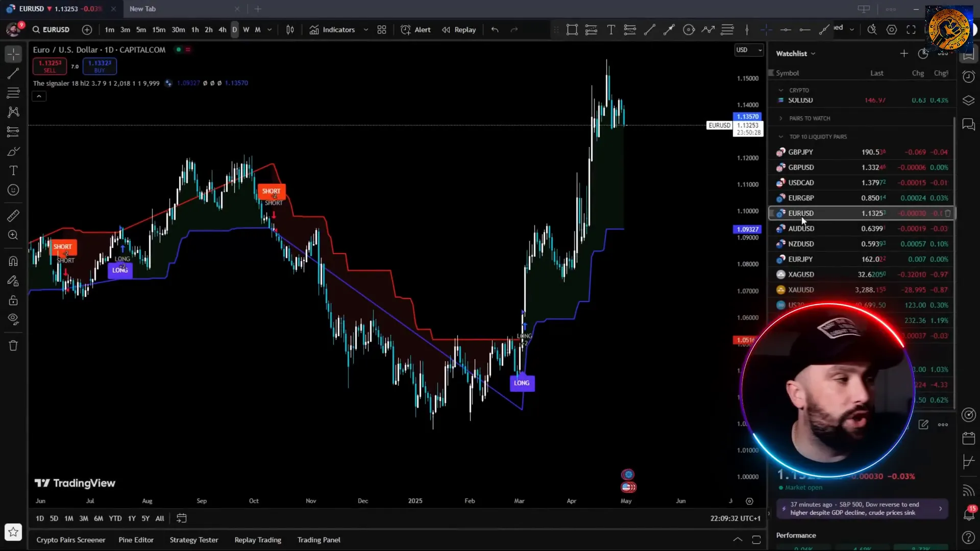Expand the bottom panel chevron

(x=738, y=540)
